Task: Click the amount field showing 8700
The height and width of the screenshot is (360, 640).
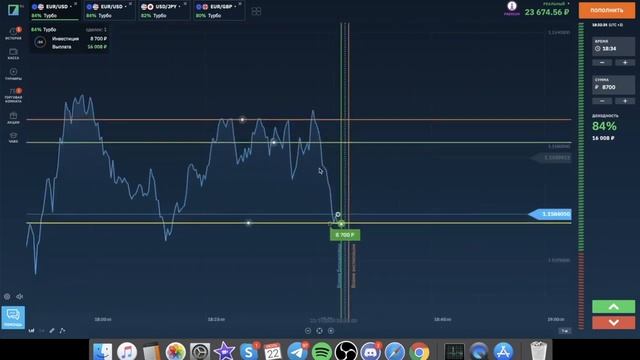Action: [x=613, y=84]
